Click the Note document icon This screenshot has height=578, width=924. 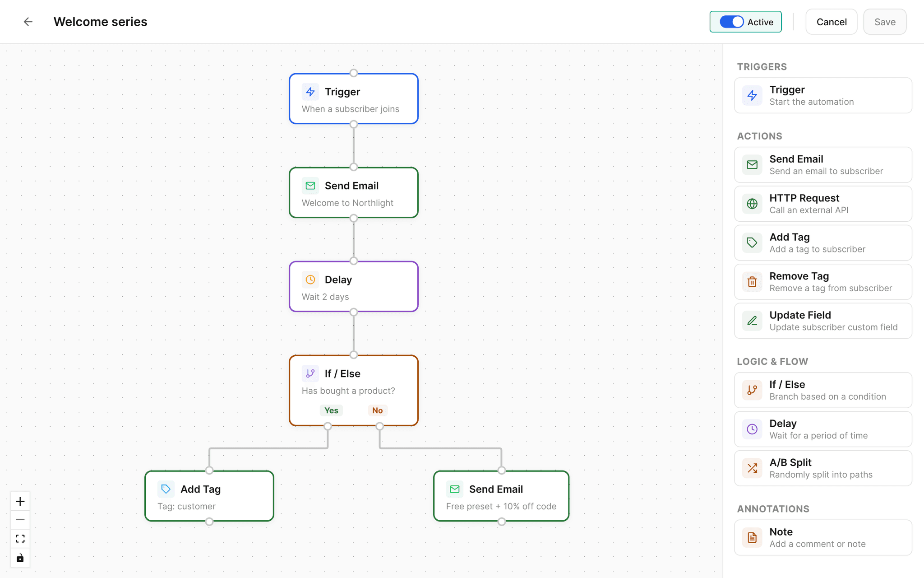pos(752,537)
